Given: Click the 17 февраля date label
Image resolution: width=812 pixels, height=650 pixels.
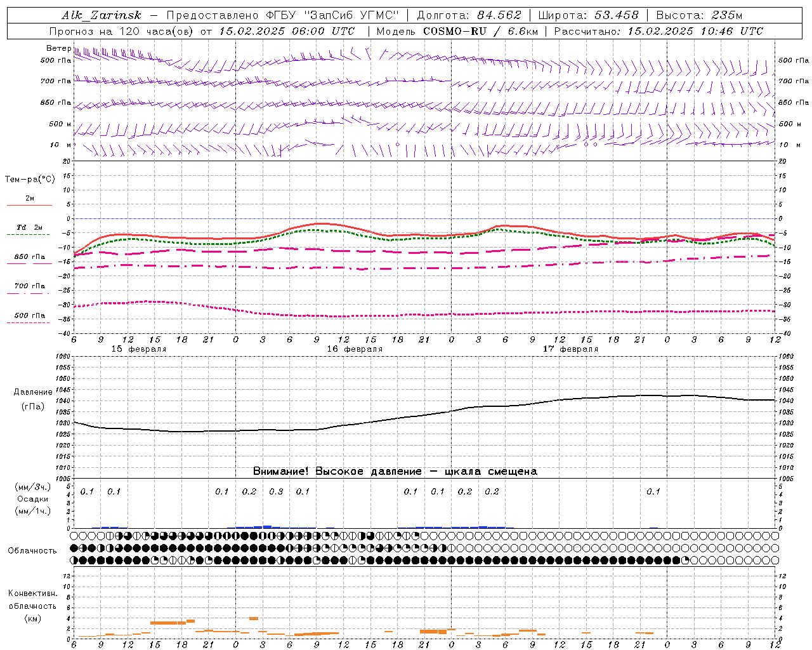Looking at the screenshot, I should tap(570, 348).
